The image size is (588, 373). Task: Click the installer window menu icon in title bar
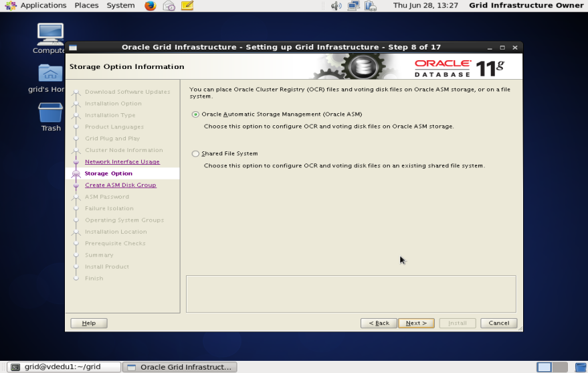click(x=73, y=48)
